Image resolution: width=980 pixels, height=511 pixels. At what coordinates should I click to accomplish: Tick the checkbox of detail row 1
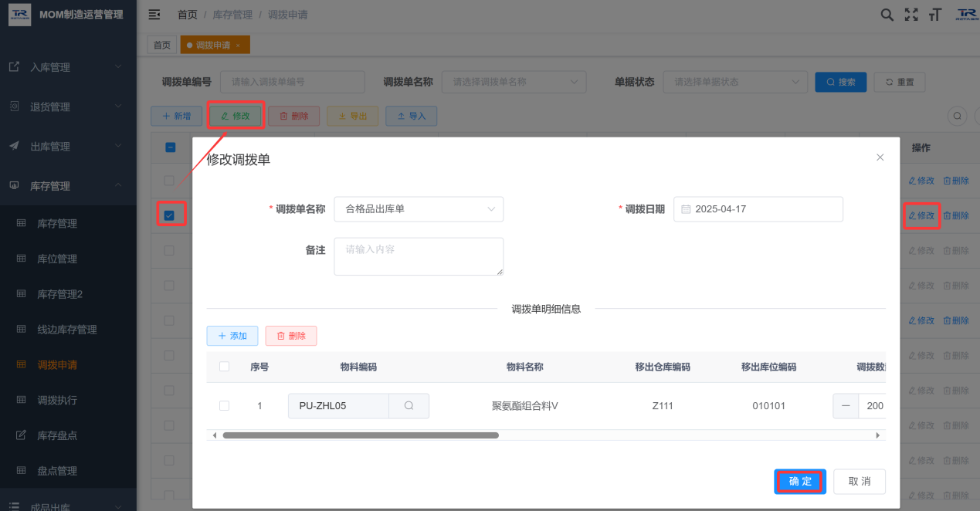tap(225, 406)
